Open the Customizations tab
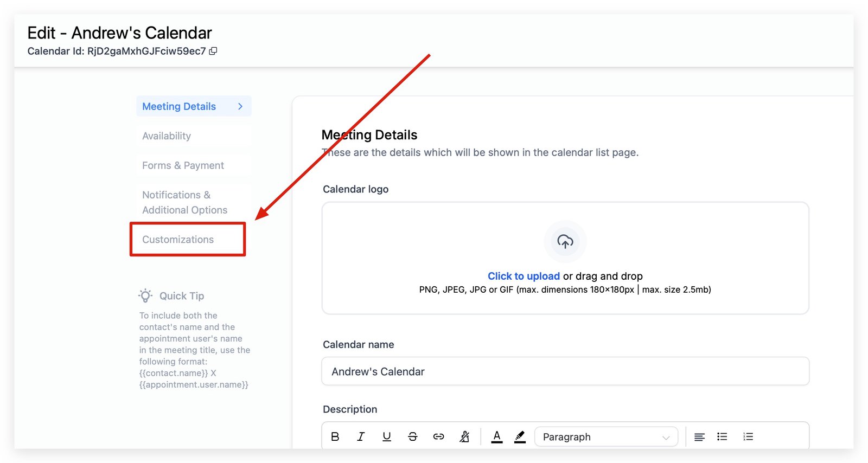868x463 pixels. (178, 240)
